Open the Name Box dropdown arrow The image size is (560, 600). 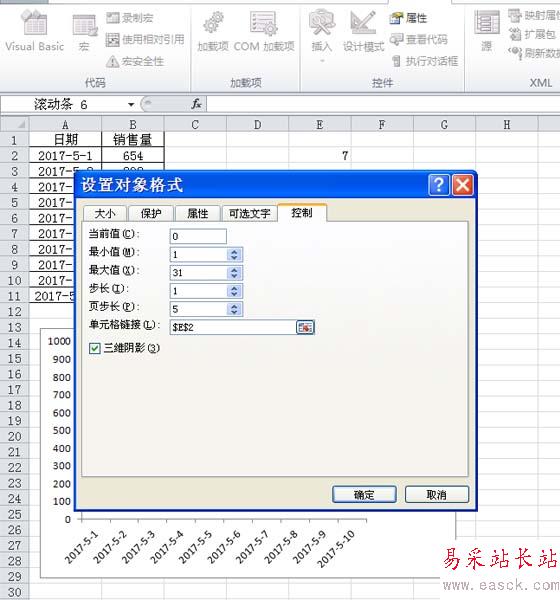coord(131,104)
